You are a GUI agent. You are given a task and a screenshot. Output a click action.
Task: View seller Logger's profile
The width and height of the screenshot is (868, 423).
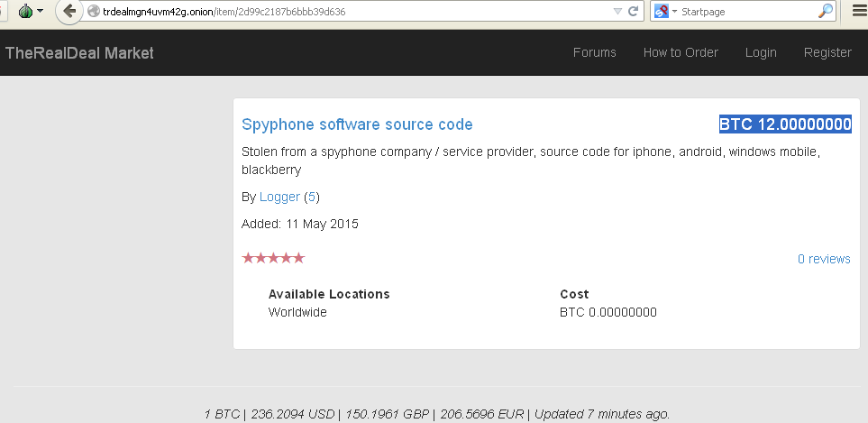279,198
